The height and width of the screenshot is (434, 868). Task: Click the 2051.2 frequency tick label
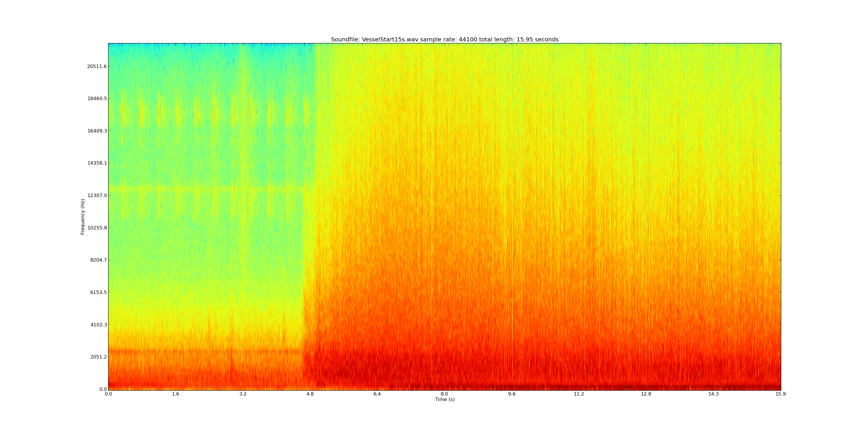pyautogui.click(x=98, y=357)
